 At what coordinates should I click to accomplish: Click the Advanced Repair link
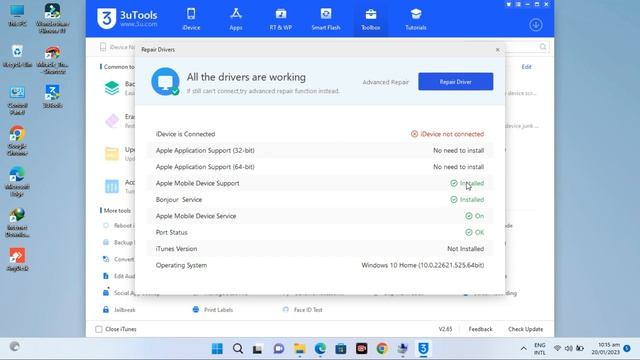pyautogui.click(x=385, y=82)
